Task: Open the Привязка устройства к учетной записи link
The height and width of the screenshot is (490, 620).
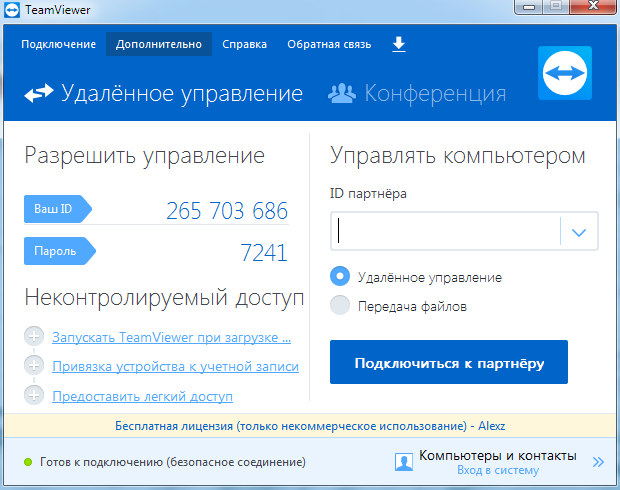Action: point(176,367)
